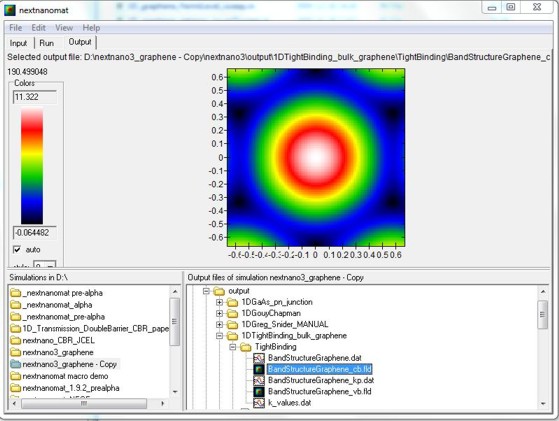Screen dimensions: 559x421
Task: Select nextnano_CBR_JCEL simulation folder icon
Action: (16, 340)
